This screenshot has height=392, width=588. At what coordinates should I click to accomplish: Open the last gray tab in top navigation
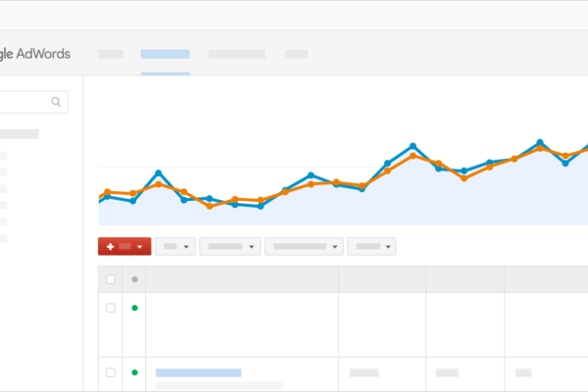click(x=296, y=54)
